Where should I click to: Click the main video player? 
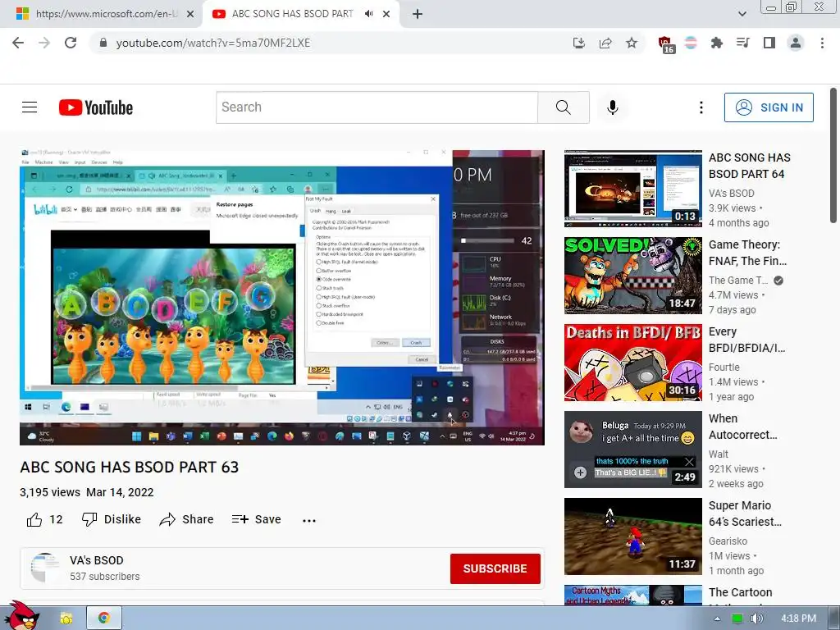tap(282, 297)
